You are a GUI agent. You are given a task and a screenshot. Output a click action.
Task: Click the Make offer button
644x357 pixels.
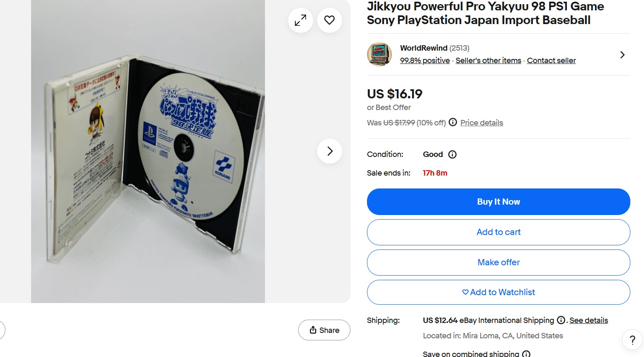coord(498,262)
